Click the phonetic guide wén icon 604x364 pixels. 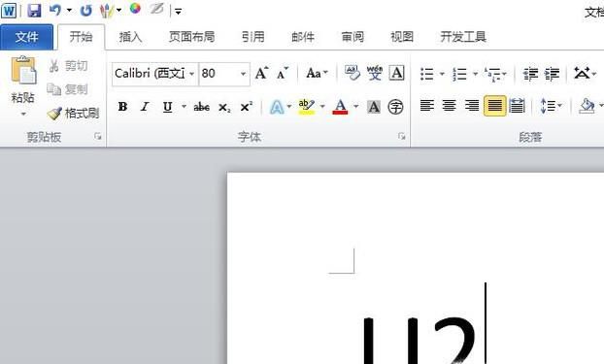coord(375,73)
